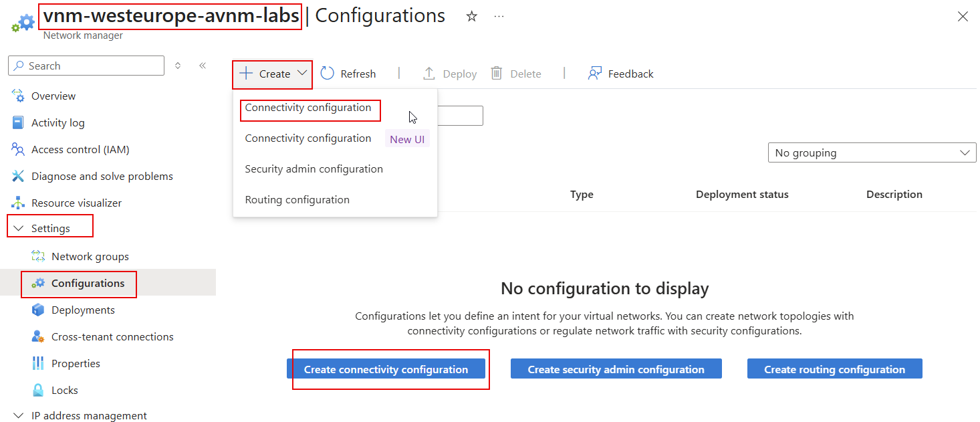Viewport: 980px width, 422px height.
Task: Select Security admin configuration from the Create menu
Action: coord(313,169)
